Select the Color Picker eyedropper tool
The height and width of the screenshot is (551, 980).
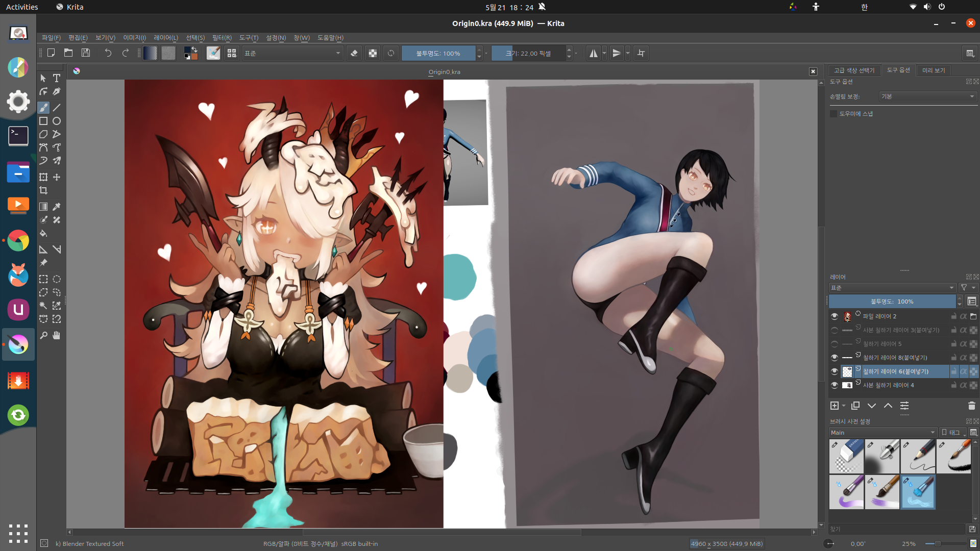pyautogui.click(x=57, y=207)
